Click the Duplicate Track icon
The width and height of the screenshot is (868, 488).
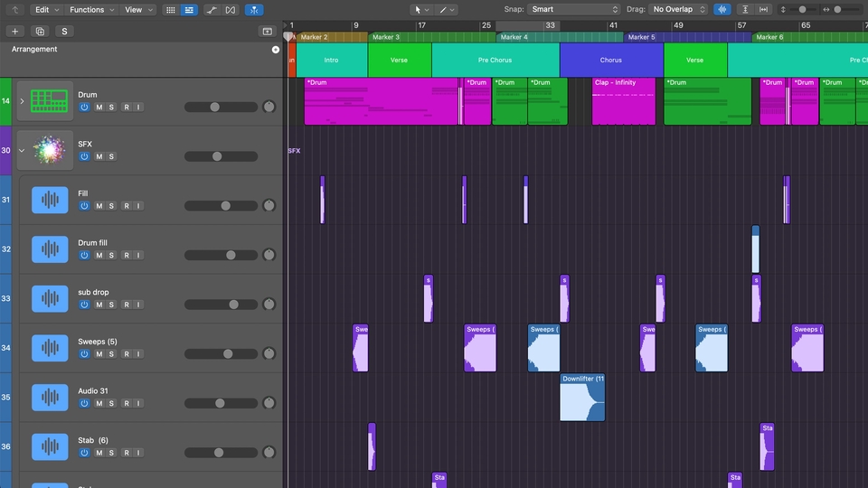[39, 31]
